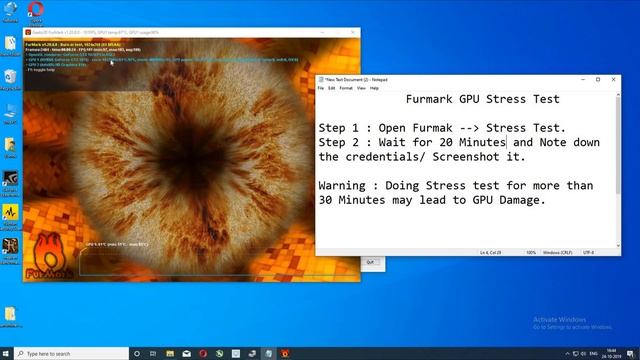Open the GeForce Experience desktop shortcut
The image size is (640, 360).
pos(10,183)
